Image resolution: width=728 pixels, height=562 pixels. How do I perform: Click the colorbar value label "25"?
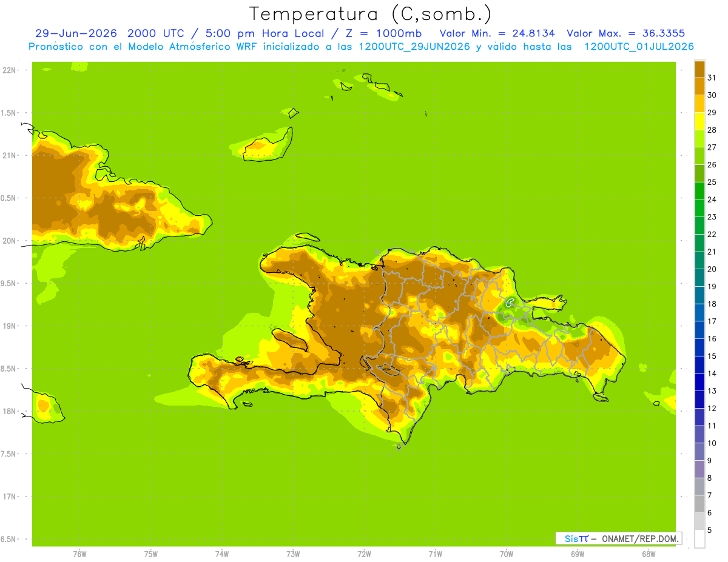pyautogui.click(x=712, y=182)
